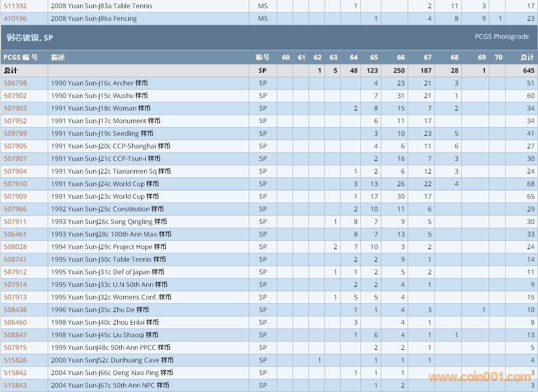Screen dimensions: 538x392
Task: Open 507911 Song Qingling coin link
Action: 15,222
